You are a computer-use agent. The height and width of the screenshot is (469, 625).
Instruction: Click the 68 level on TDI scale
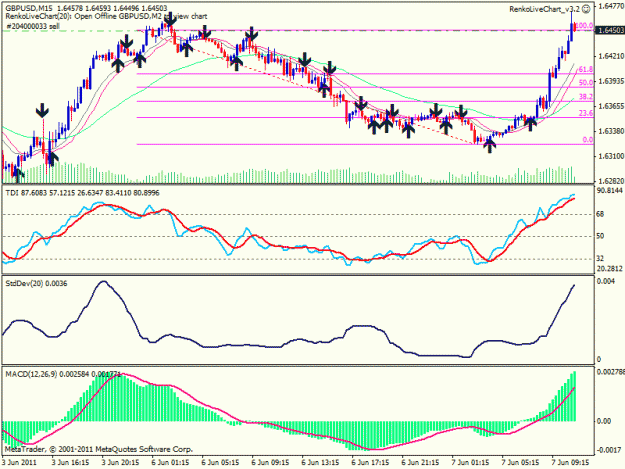[x=600, y=214]
